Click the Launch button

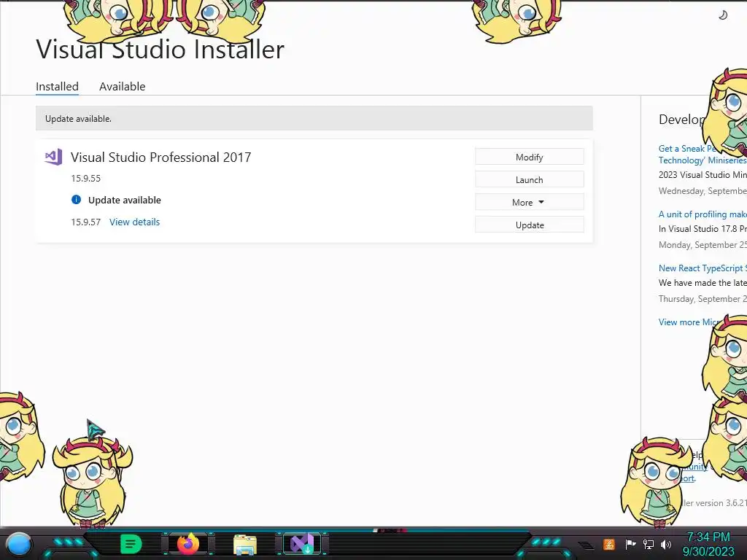[530, 179]
